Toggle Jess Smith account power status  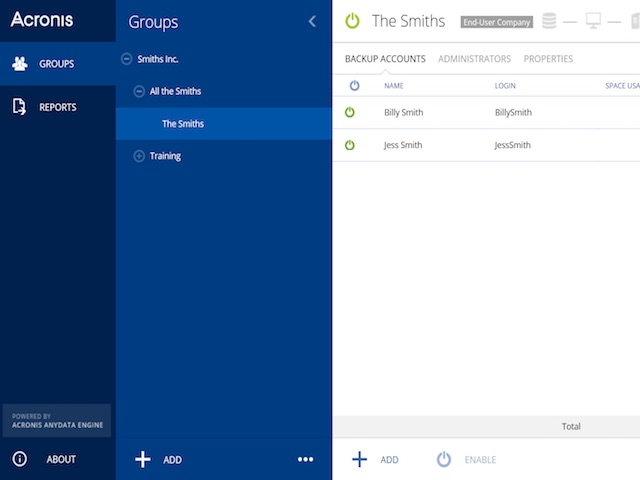click(x=350, y=145)
